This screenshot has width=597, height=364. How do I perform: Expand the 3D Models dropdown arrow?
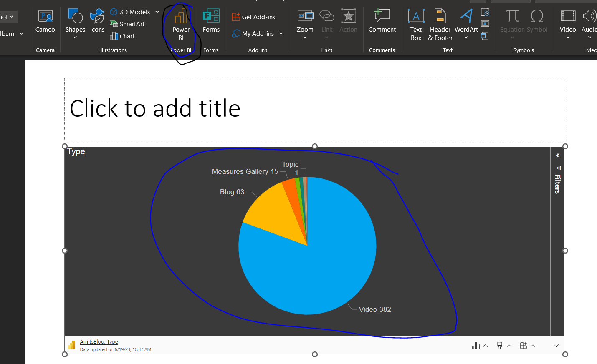point(157,12)
